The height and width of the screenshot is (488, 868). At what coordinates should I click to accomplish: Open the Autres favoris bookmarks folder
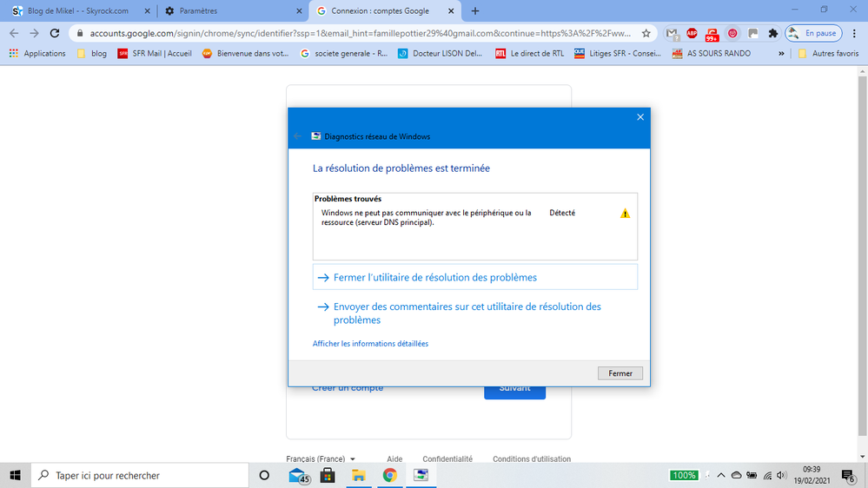coord(825,53)
